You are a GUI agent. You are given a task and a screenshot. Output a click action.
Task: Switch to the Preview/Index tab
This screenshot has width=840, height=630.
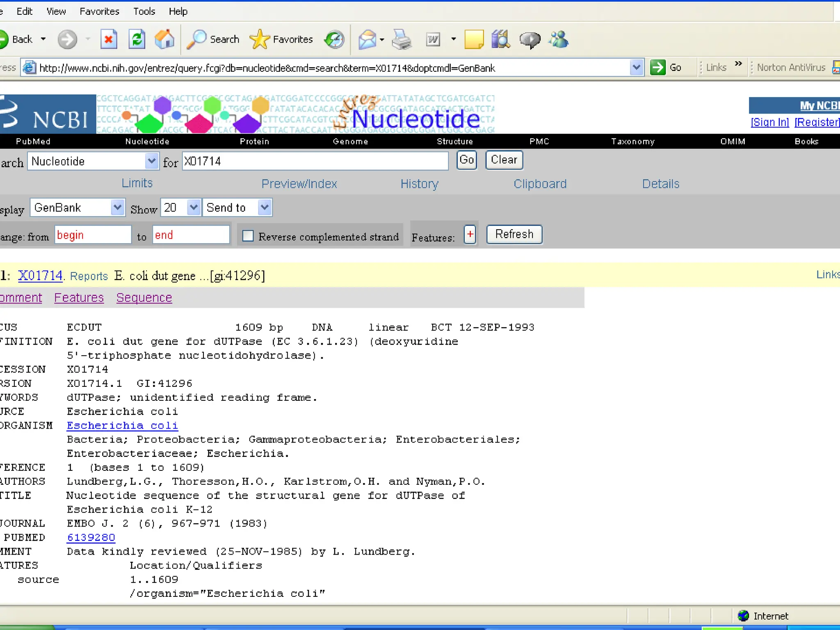tap(299, 184)
